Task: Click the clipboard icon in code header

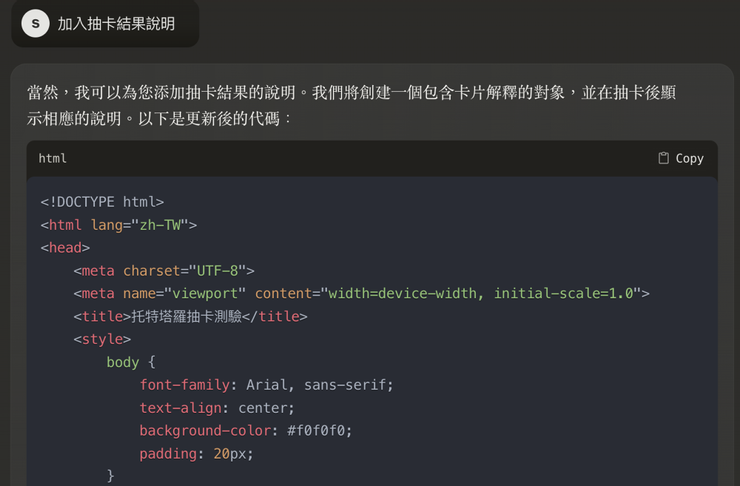Action: [663, 158]
